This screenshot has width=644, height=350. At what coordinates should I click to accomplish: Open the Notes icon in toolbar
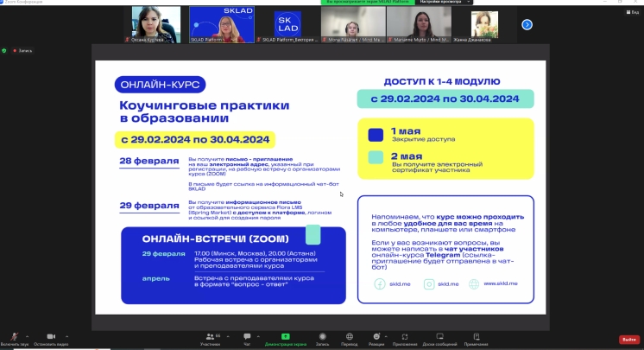[x=476, y=336]
